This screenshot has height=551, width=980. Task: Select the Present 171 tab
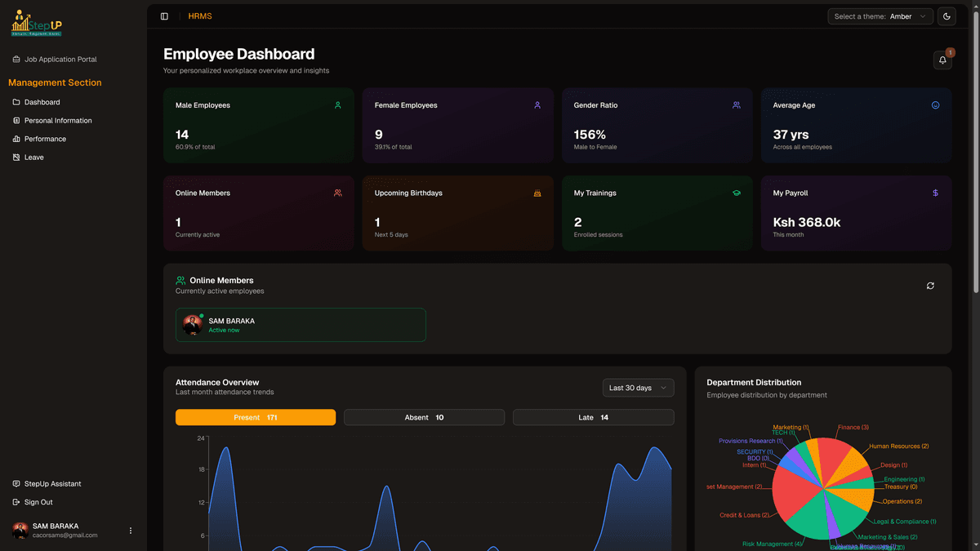pos(256,417)
